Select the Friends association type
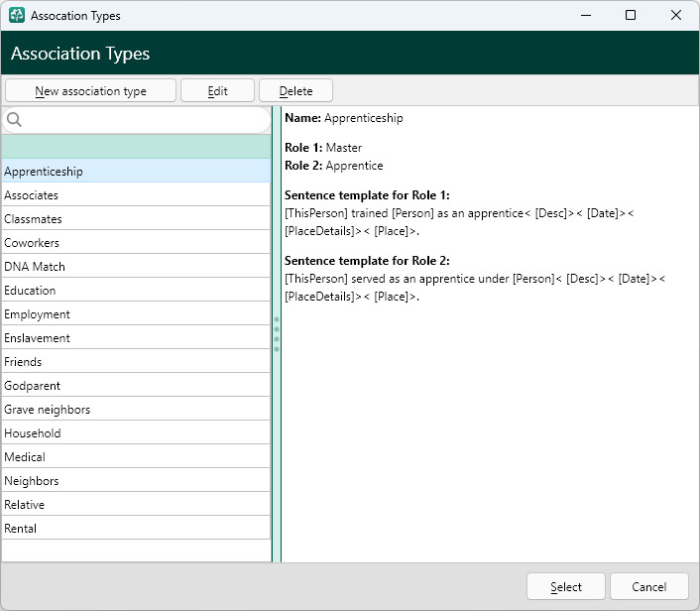 point(136,361)
